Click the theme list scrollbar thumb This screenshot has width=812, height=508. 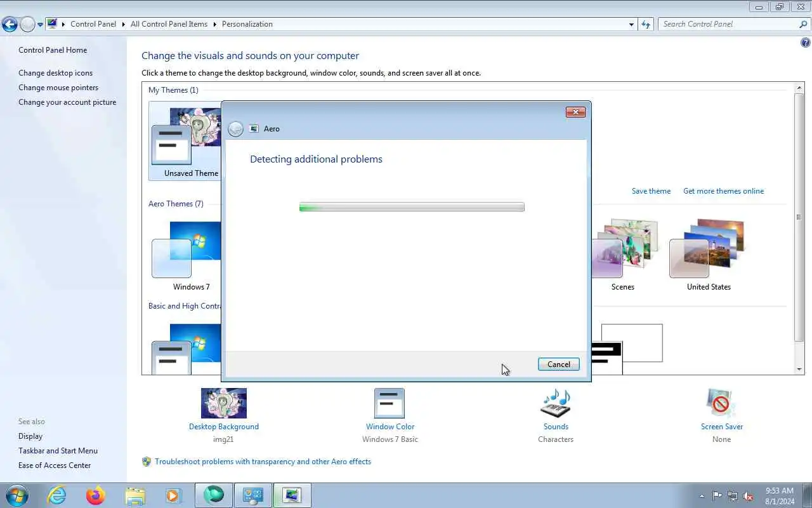pyautogui.click(x=799, y=217)
